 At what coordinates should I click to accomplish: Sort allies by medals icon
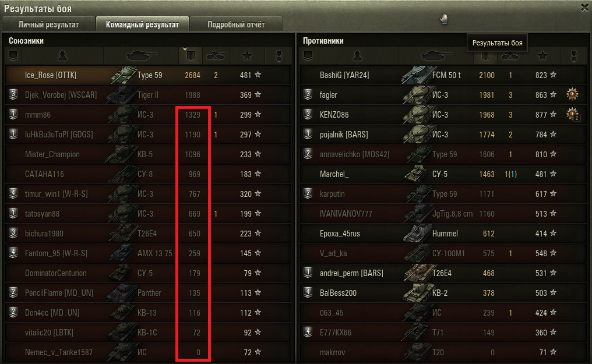tap(279, 56)
